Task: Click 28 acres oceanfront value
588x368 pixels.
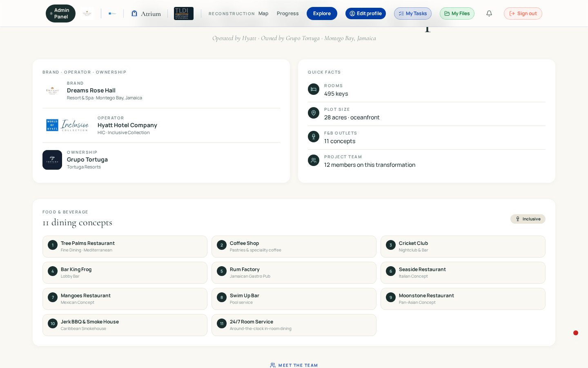Action: coord(352,117)
